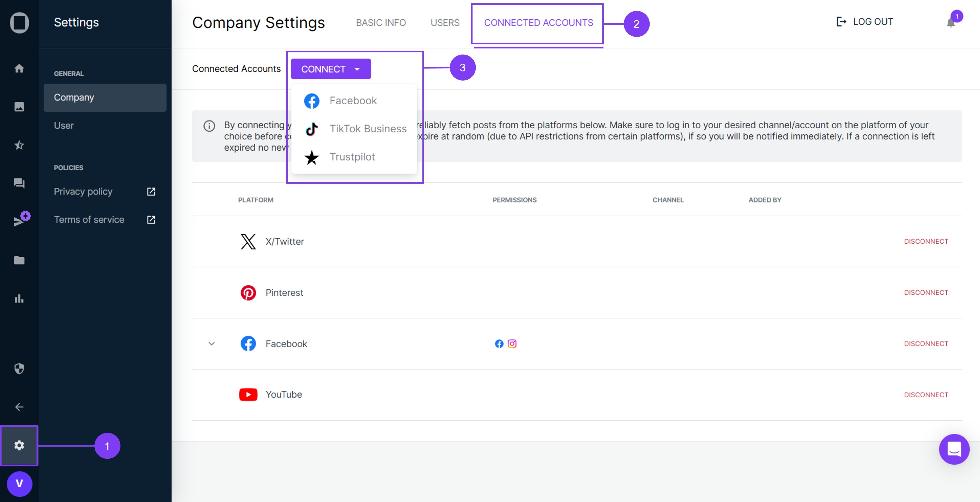Open settings gear icon
980x502 pixels.
click(19, 445)
